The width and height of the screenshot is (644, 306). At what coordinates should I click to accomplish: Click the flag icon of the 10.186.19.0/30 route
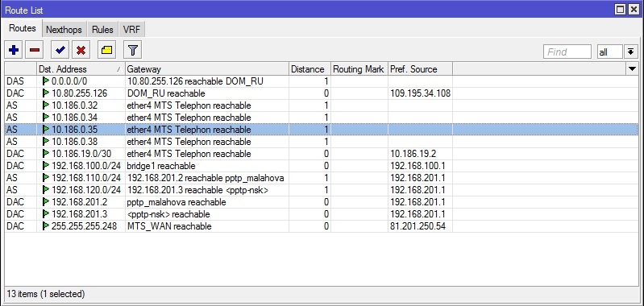(46, 154)
